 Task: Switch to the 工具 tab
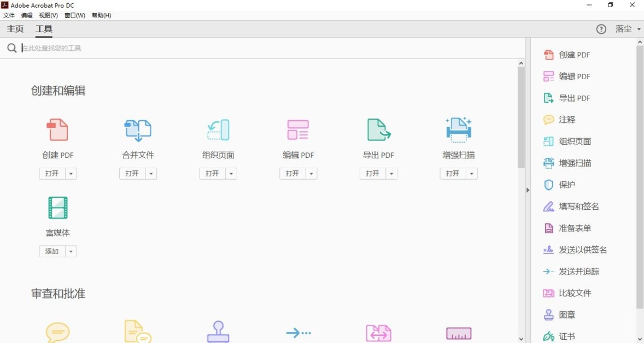[x=44, y=29]
